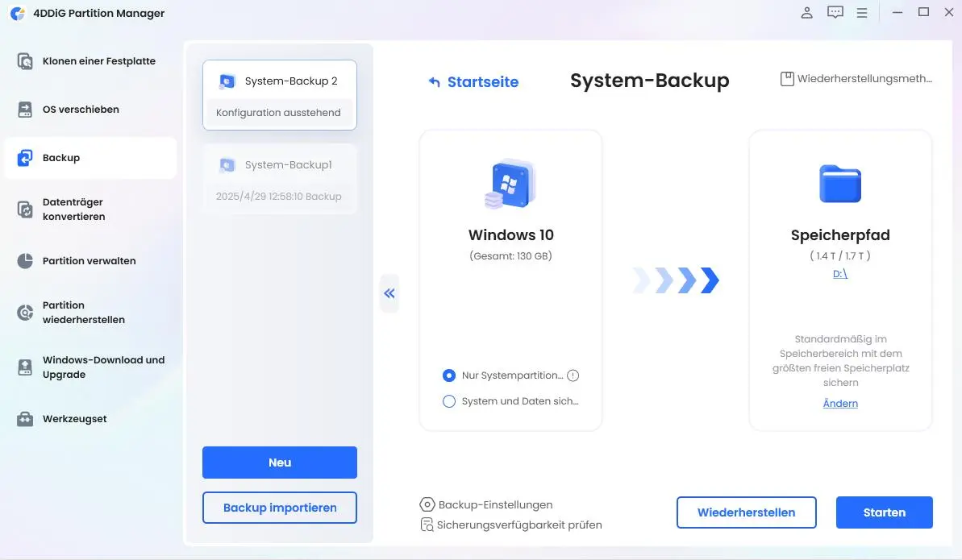Select the System-Backup 2 task card
The height and width of the screenshot is (560, 962).
tap(280, 95)
